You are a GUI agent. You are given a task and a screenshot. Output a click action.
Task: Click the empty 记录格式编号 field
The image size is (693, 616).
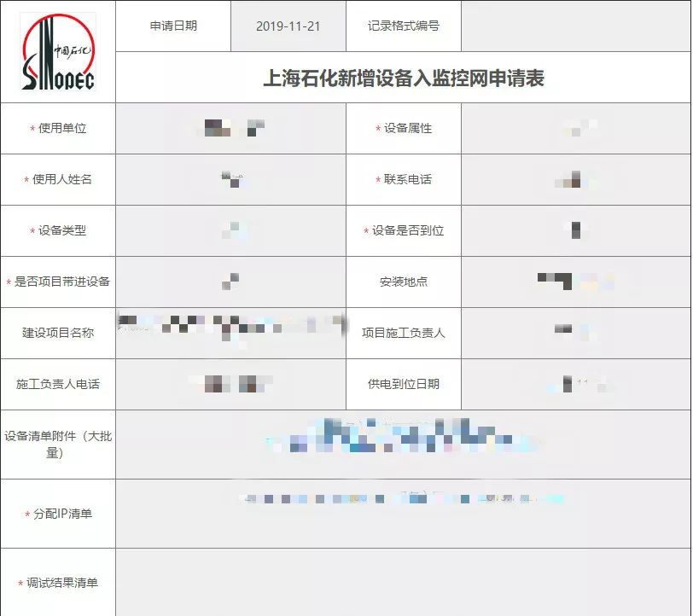click(x=576, y=26)
